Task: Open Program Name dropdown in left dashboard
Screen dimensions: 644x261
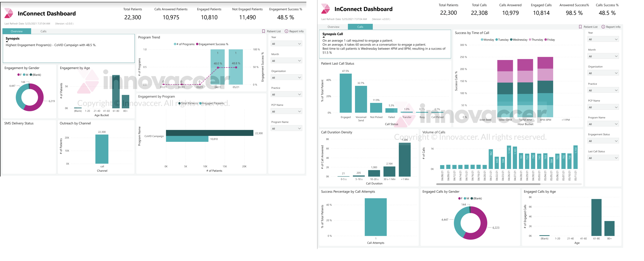Action: click(x=287, y=128)
